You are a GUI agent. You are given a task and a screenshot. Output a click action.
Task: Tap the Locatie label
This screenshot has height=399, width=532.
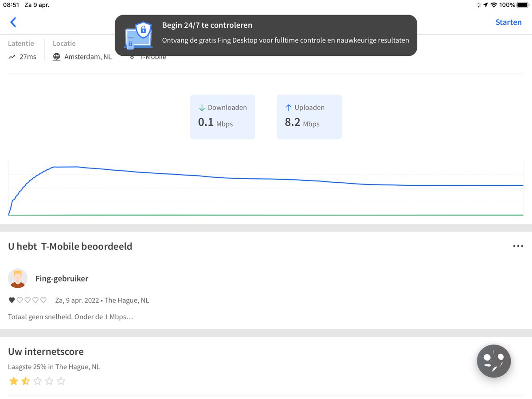(64, 43)
